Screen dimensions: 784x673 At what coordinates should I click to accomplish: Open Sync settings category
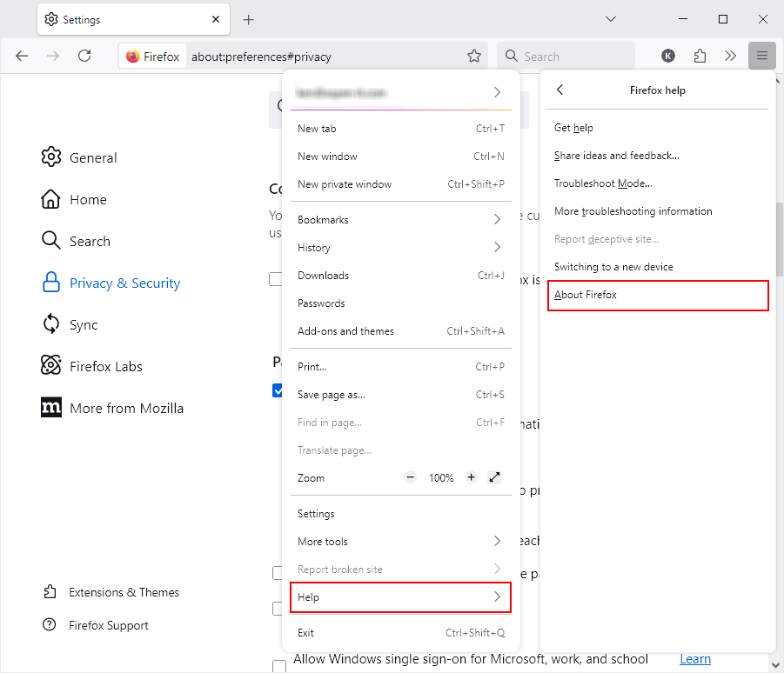pyautogui.click(x=70, y=324)
